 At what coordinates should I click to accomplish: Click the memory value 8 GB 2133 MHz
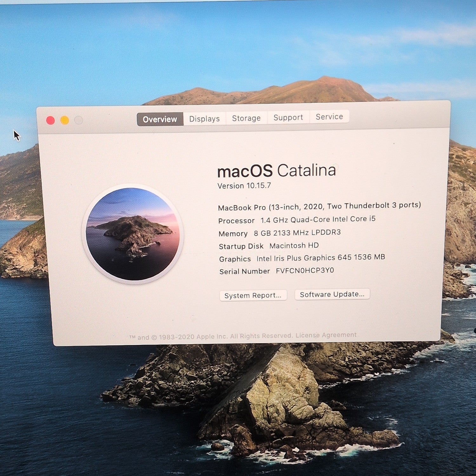click(x=297, y=233)
